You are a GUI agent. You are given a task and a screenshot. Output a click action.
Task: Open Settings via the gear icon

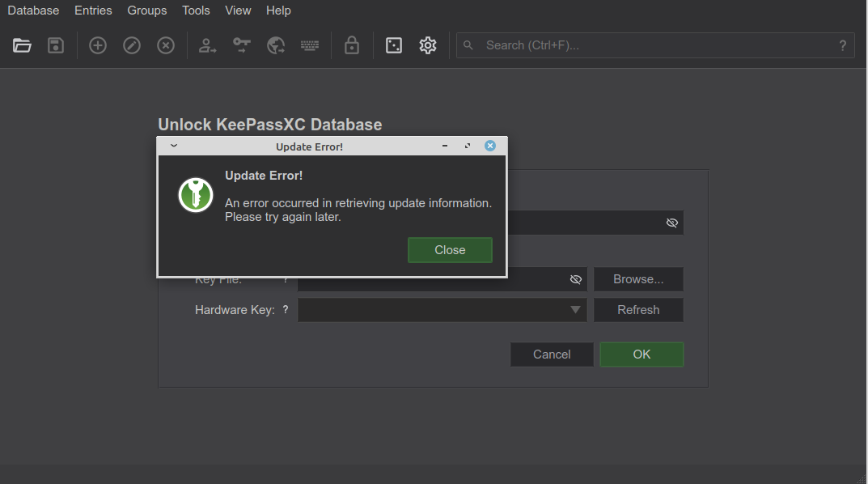[x=428, y=45]
